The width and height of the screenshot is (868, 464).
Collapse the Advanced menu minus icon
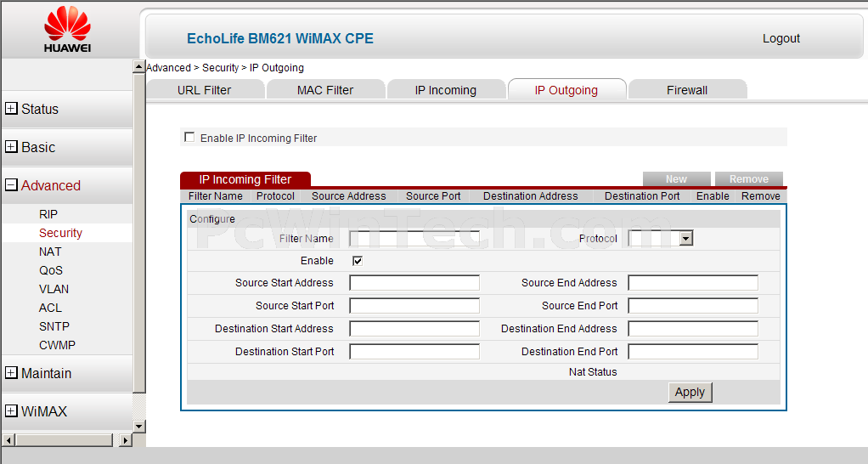pos(11,185)
